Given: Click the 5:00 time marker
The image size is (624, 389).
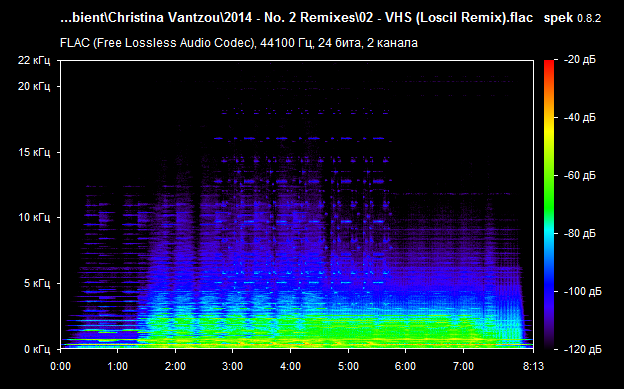Looking at the screenshot, I should (x=348, y=366).
